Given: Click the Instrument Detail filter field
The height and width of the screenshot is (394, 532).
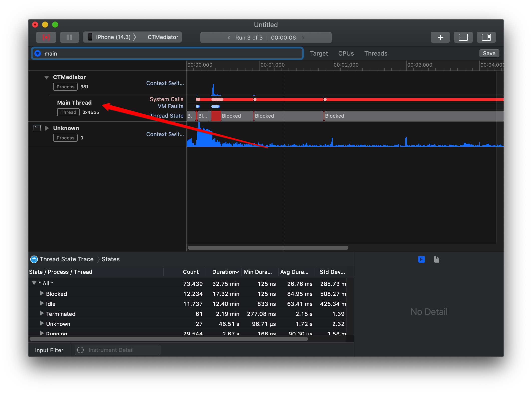Looking at the screenshot, I should [118, 350].
